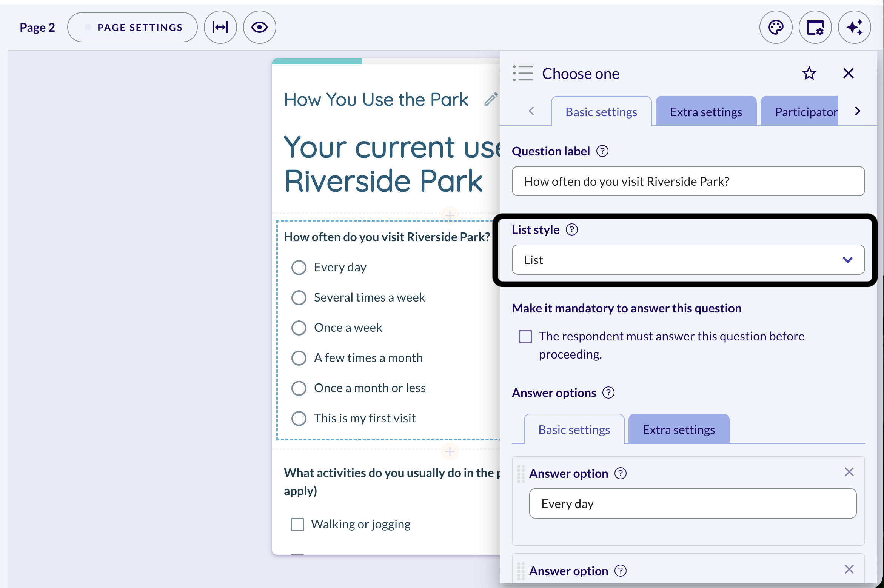
Task: Open PAGE SETTINGS
Action: 132,27
